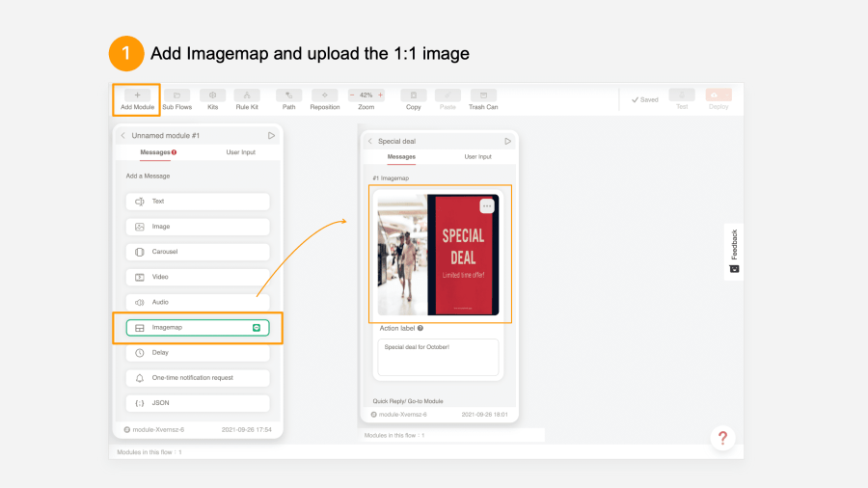Click the red help question mark icon
The height and width of the screenshot is (488, 868).
(x=722, y=438)
